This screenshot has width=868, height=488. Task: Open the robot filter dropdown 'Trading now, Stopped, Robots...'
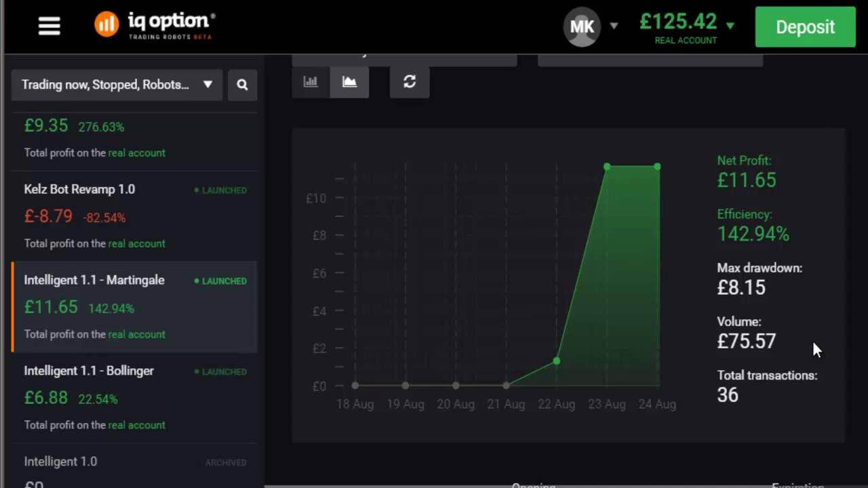click(117, 85)
